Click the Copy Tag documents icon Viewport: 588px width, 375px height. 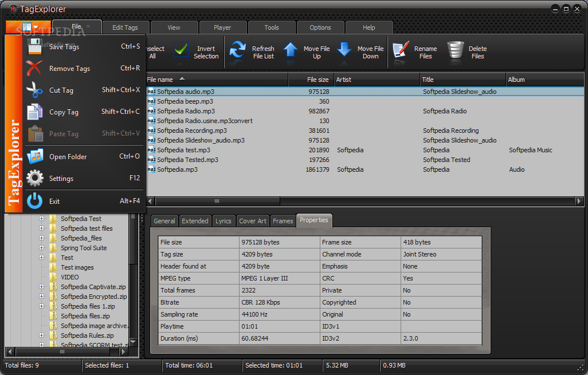[34, 112]
